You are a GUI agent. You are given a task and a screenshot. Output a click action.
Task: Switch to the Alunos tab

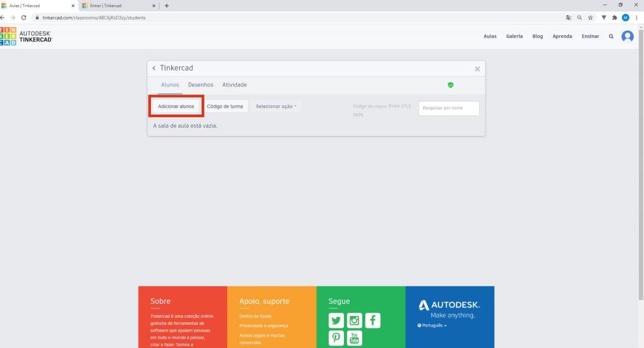170,85
